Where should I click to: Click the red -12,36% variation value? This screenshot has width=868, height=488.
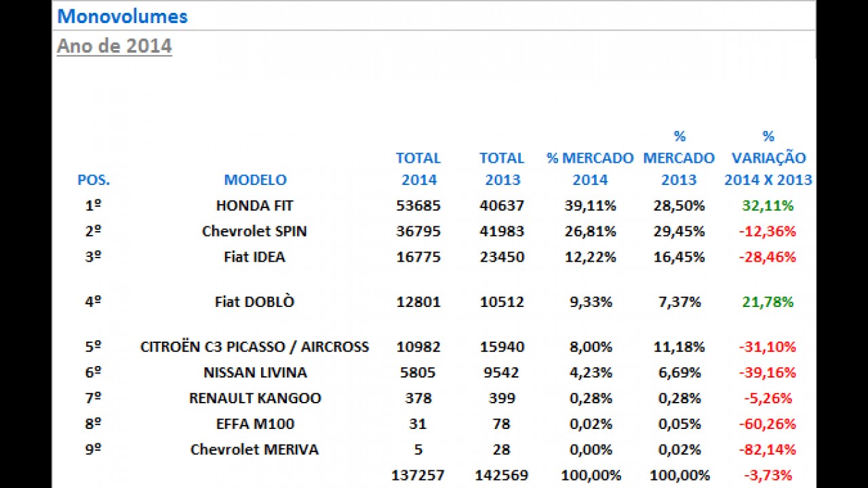(x=768, y=231)
